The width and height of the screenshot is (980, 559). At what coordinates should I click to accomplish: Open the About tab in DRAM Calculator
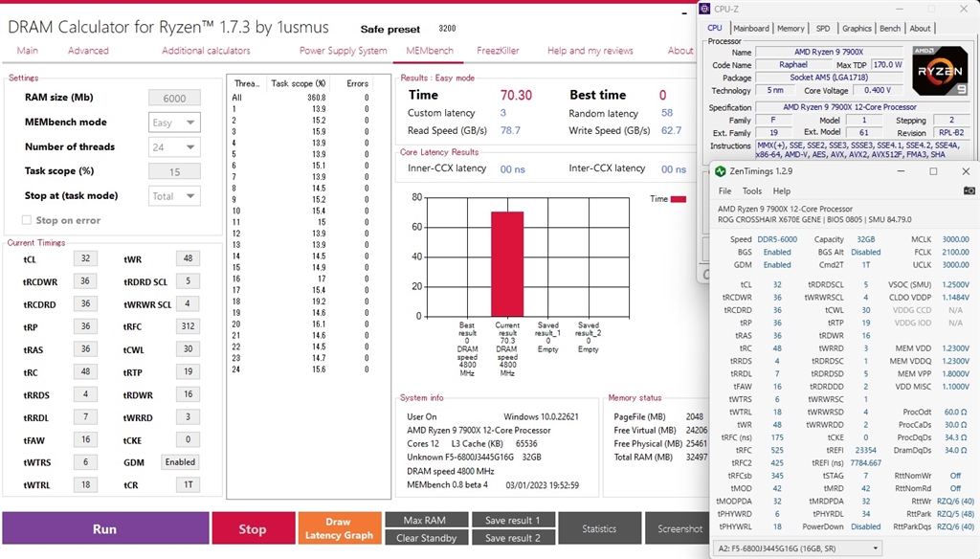click(x=680, y=51)
